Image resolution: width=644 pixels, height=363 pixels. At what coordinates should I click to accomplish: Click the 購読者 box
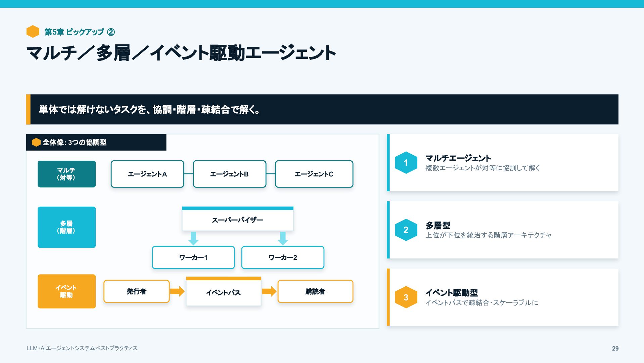[315, 291]
